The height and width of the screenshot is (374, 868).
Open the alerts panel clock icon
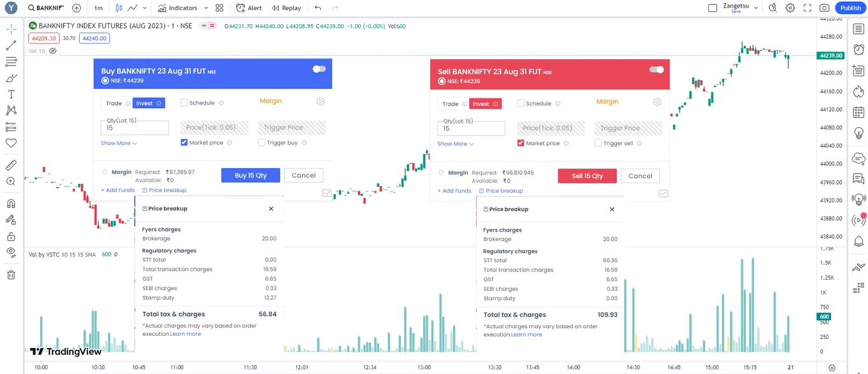click(x=858, y=49)
